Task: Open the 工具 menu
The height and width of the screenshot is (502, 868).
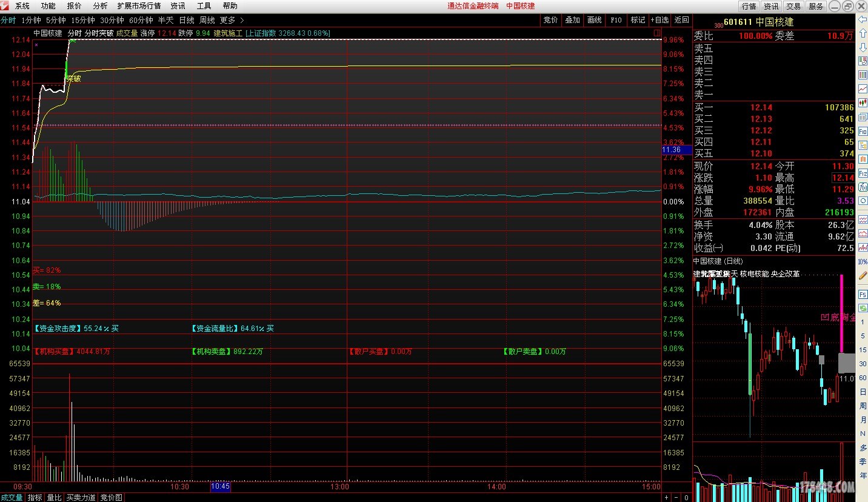Action: [x=204, y=5]
